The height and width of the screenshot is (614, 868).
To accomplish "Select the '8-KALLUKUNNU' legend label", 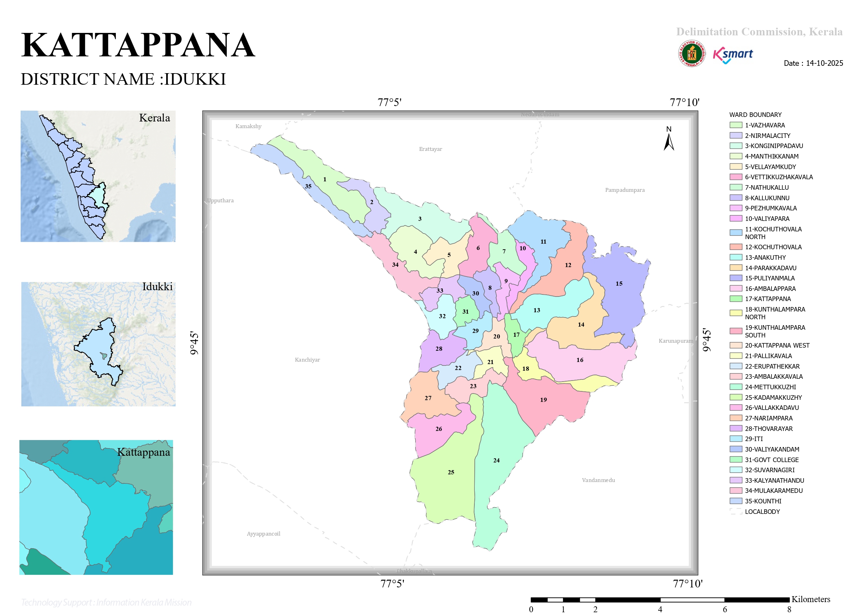I will click(767, 198).
